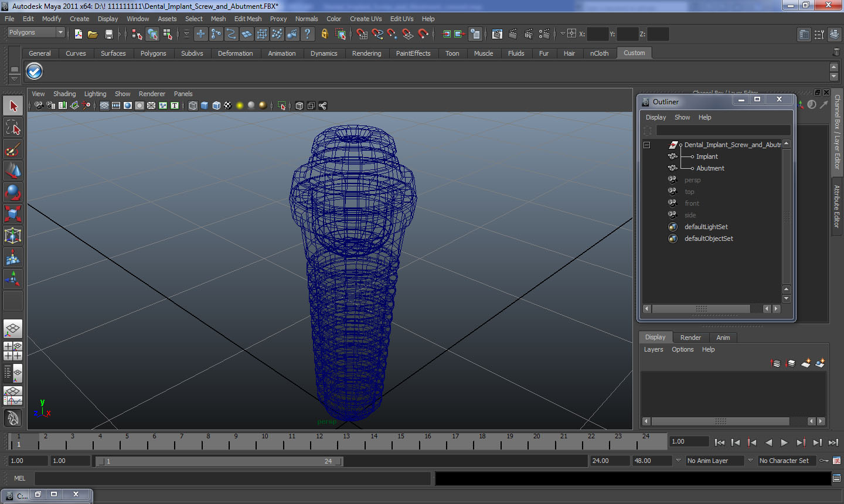Render the current frame clapperboard
The width and height of the screenshot is (844, 504).
tap(513, 34)
